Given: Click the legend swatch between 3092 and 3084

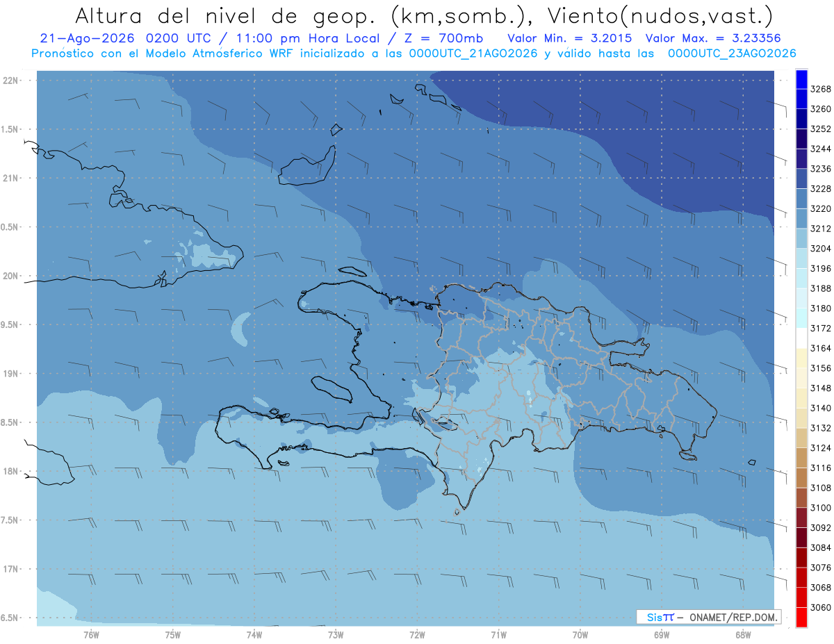Looking at the screenshot, I should point(801,538).
